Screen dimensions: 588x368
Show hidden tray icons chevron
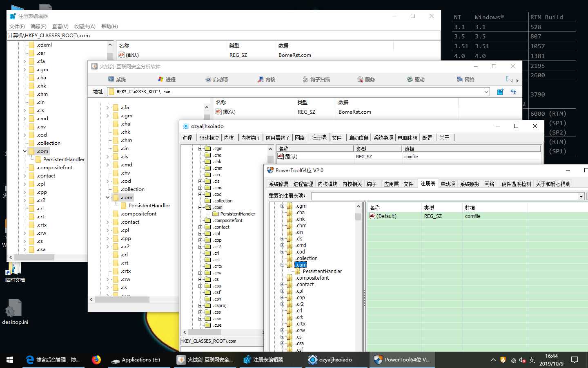click(493, 360)
